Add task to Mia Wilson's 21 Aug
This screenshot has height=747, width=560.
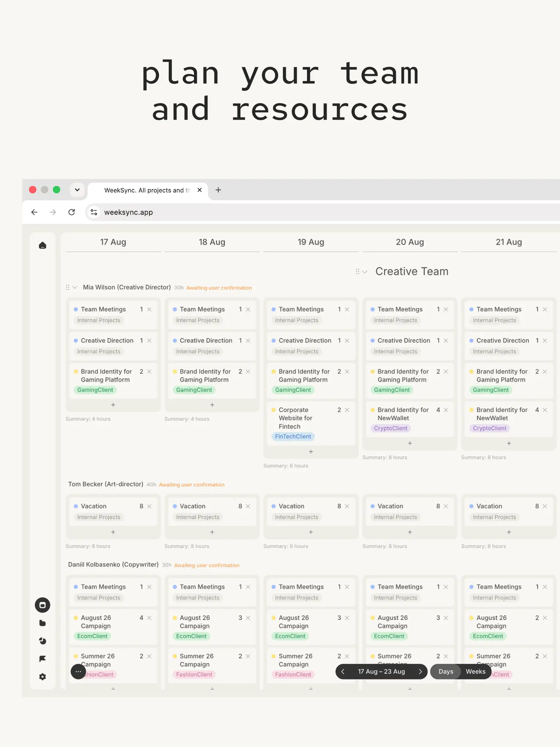[x=509, y=443]
